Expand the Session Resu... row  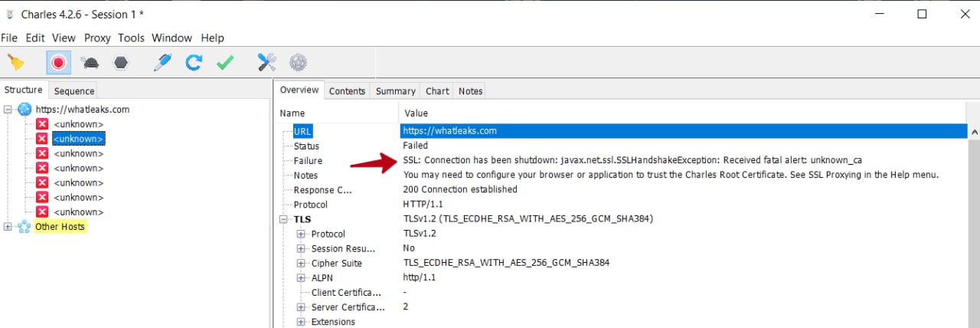tap(301, 248)
